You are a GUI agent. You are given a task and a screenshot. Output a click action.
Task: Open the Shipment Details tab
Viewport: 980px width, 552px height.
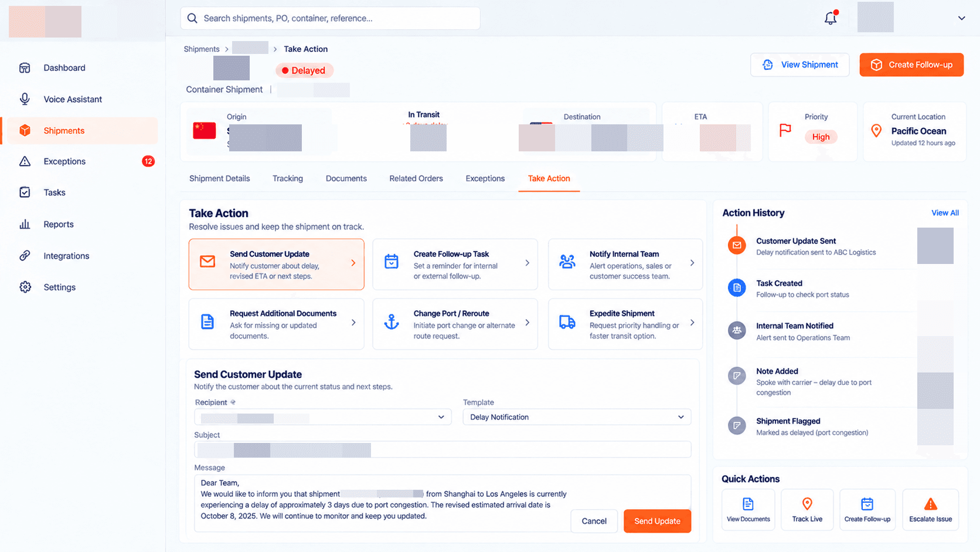220,178
